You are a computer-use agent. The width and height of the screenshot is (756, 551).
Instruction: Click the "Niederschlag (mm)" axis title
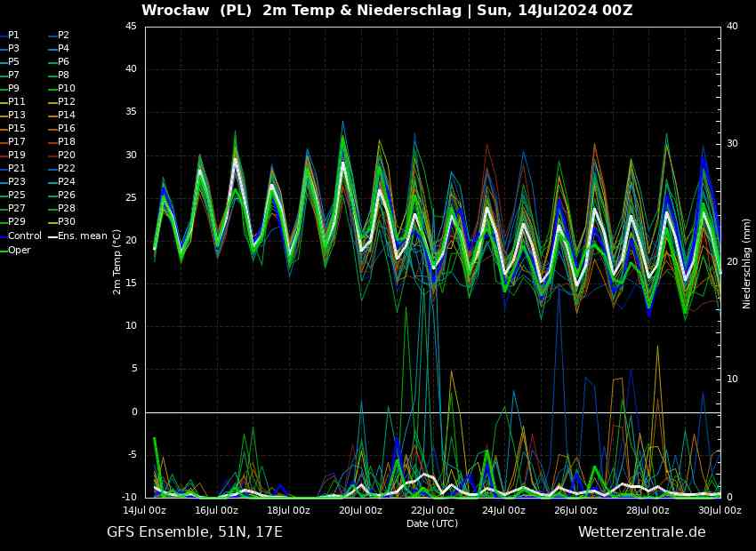(x=747, y=264)
